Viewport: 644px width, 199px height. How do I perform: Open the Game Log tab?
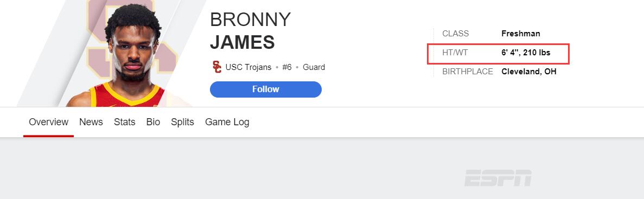[x=227, y=122]
